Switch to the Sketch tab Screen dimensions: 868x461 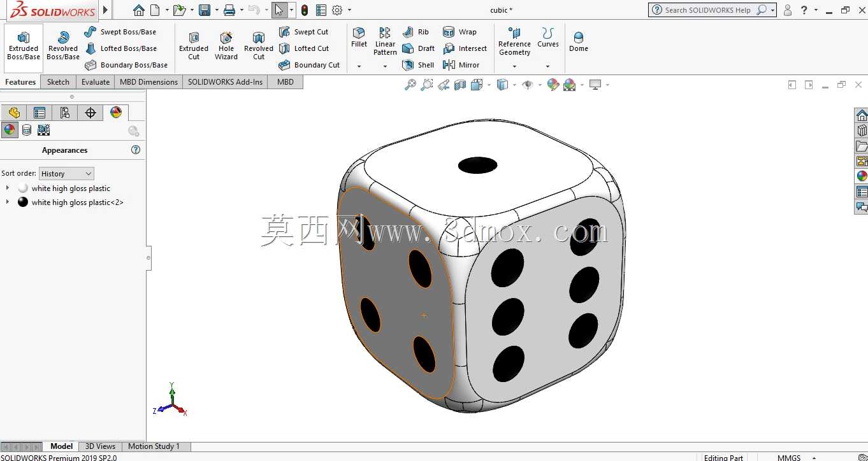tap(58, 82)
